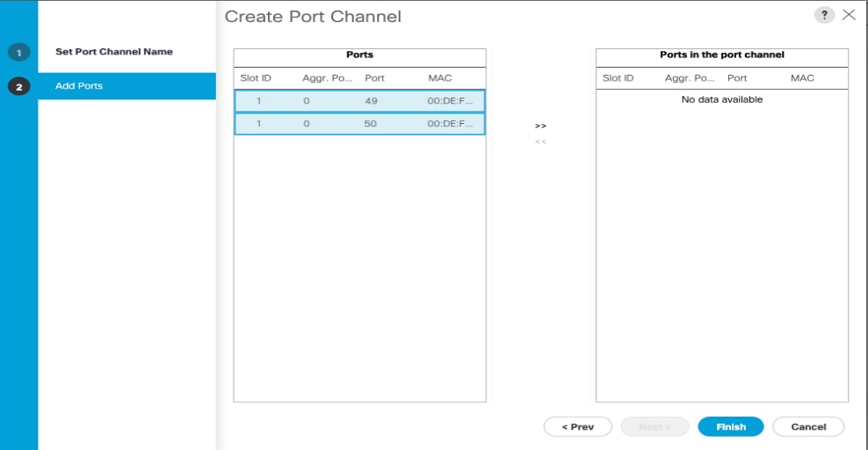Open the help question mark icon
868x450 pixels.
(x=824, y=15)
